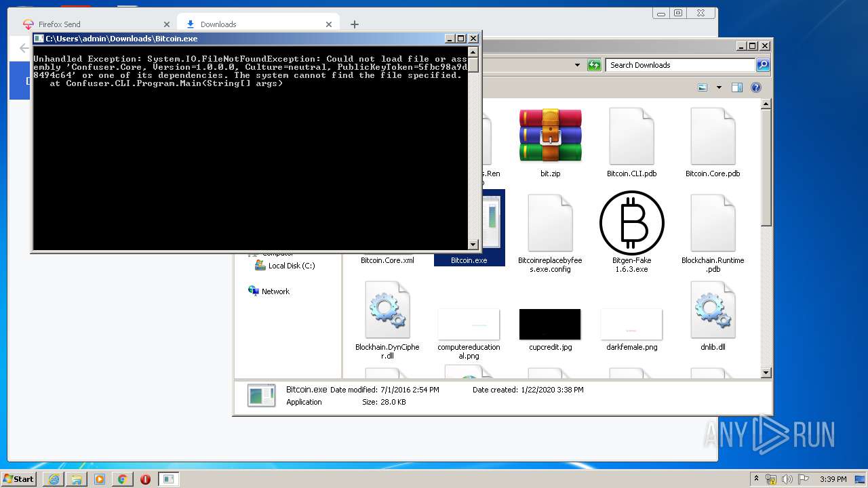Click the taskbar clock showing 3:39 PM
This screenshot has width=868, height=488.
833,479
